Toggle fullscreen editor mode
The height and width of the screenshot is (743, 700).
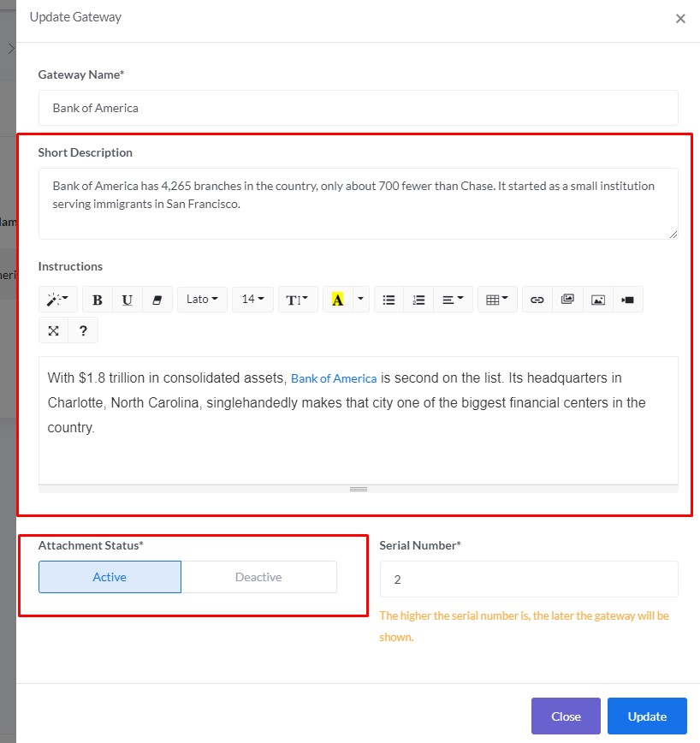53,330
